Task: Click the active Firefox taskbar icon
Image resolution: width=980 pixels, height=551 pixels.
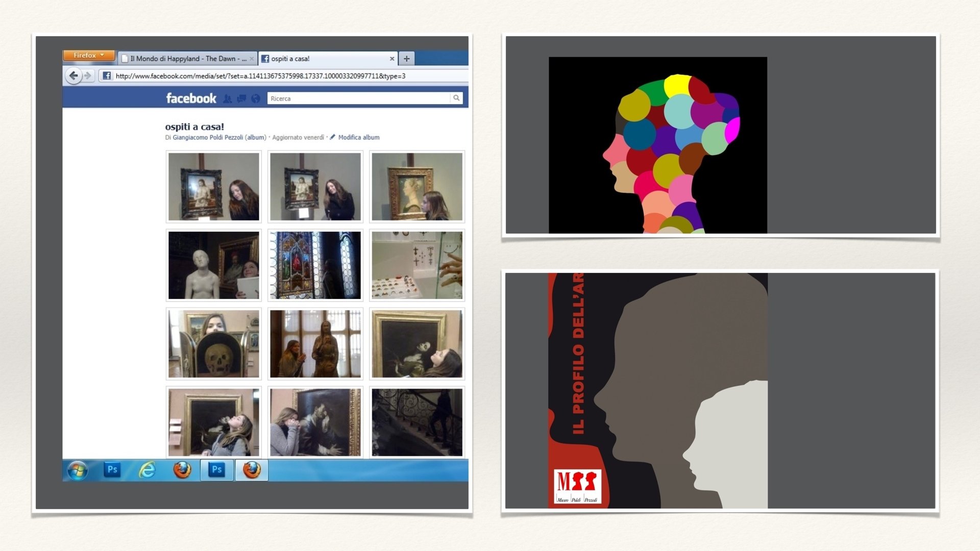Action: coord(252,470)
